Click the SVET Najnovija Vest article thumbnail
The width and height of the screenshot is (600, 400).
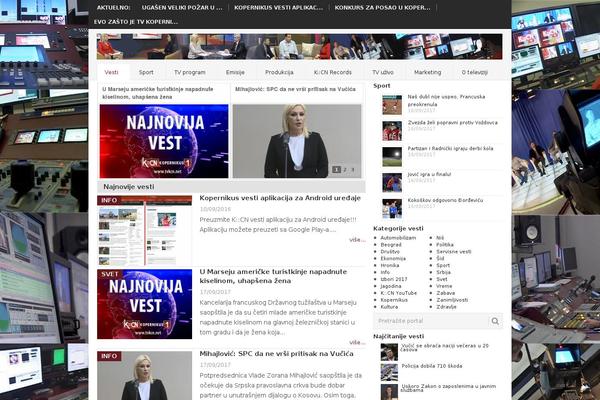[x=144, y=304]
